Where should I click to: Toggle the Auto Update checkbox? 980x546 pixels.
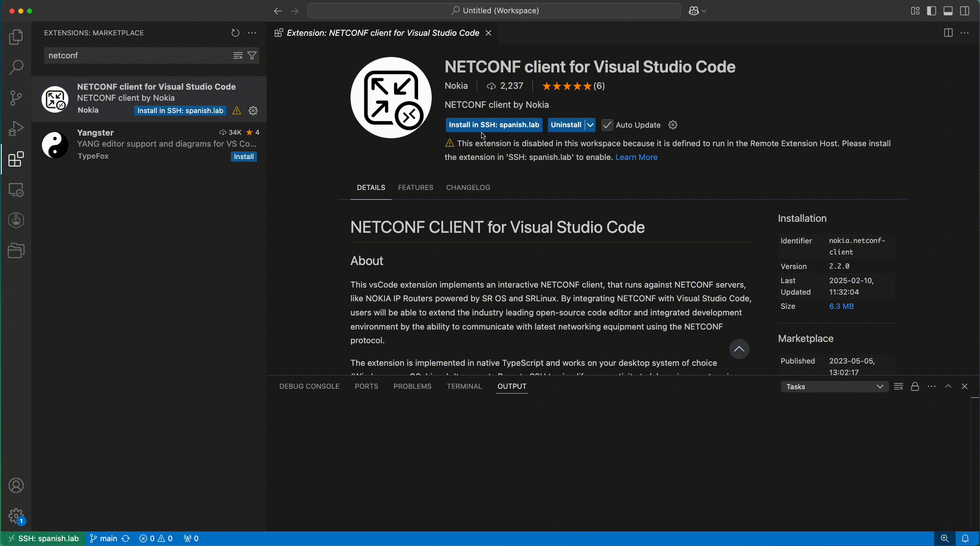tap(607, 125)
